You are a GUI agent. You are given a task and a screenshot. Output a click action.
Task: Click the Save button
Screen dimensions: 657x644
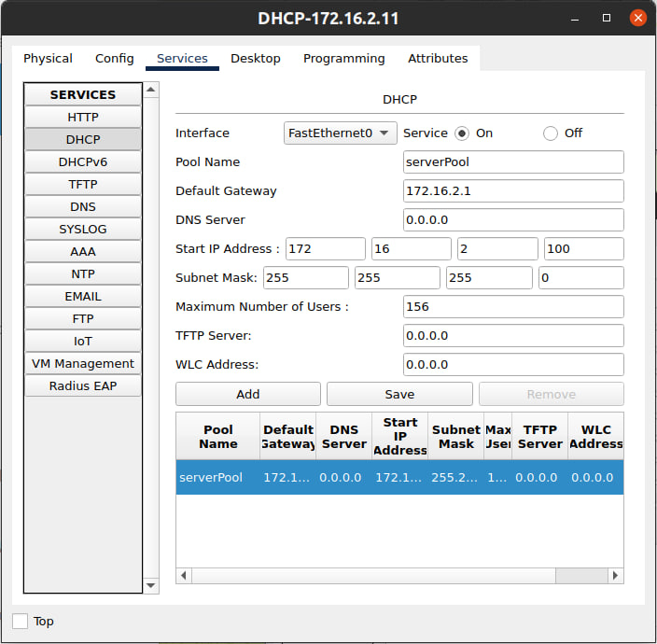399,394
